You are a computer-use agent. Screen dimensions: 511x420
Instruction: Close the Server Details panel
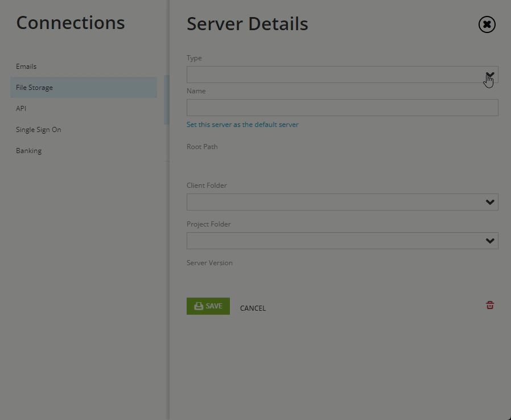487,24
